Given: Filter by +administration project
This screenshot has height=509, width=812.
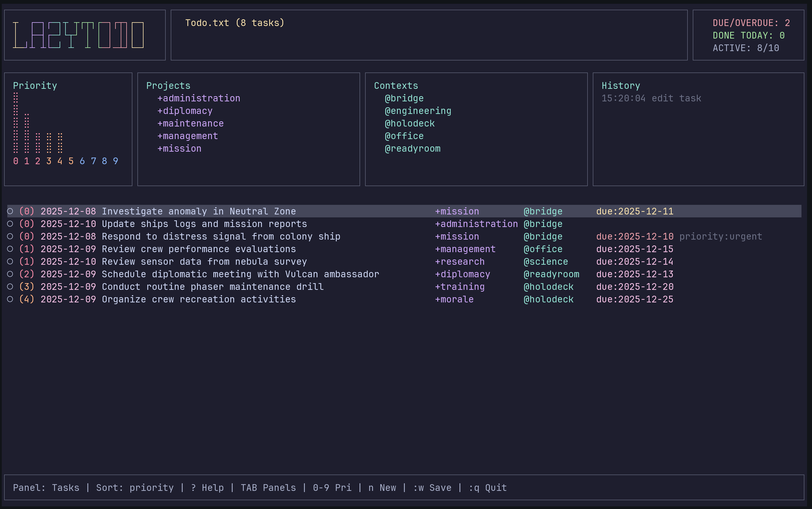Looking at the screenshot, I should point(199,98).
